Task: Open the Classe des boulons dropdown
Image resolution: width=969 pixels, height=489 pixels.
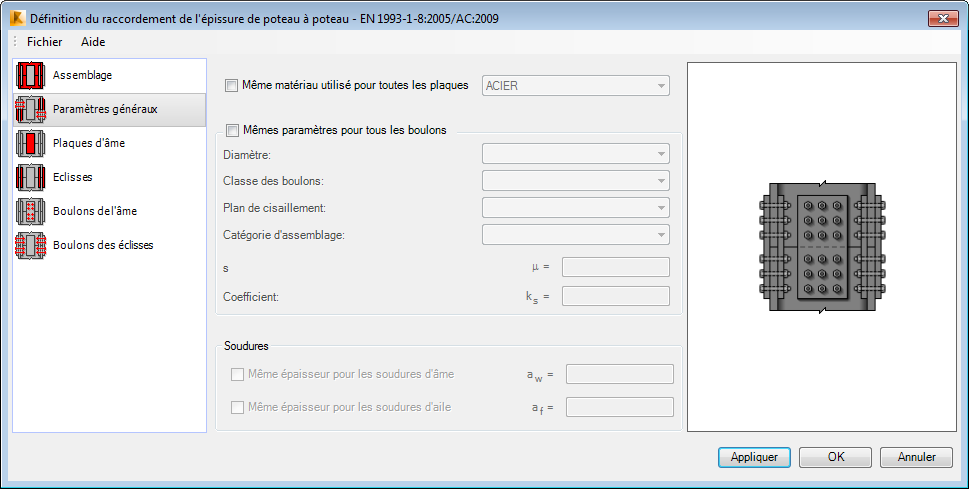Action: point(575,181)
